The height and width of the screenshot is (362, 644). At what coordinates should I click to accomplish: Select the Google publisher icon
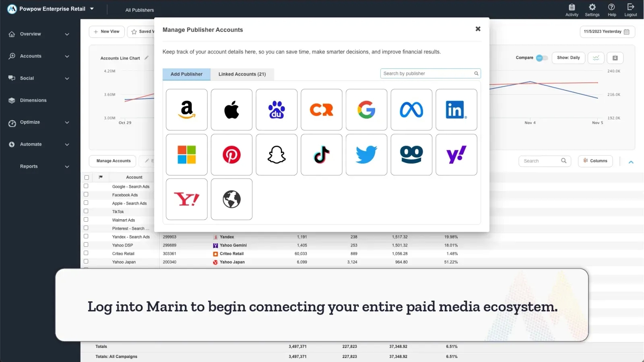coord(366,109)
